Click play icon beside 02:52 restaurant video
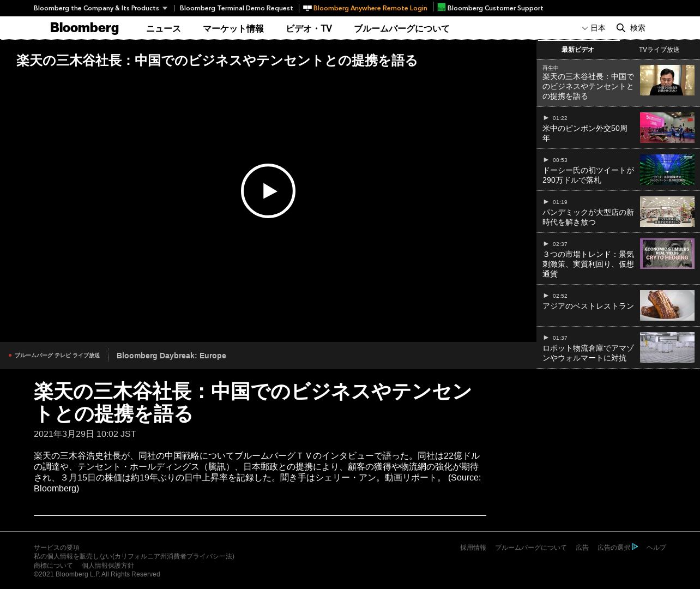The height and width of the screenshot is (589, 700). tap(546, 296)
